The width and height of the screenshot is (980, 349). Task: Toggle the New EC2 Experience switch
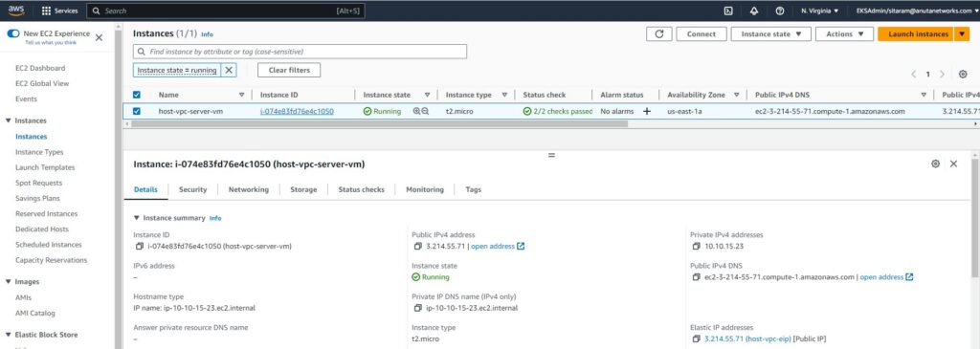coord(13,33)
